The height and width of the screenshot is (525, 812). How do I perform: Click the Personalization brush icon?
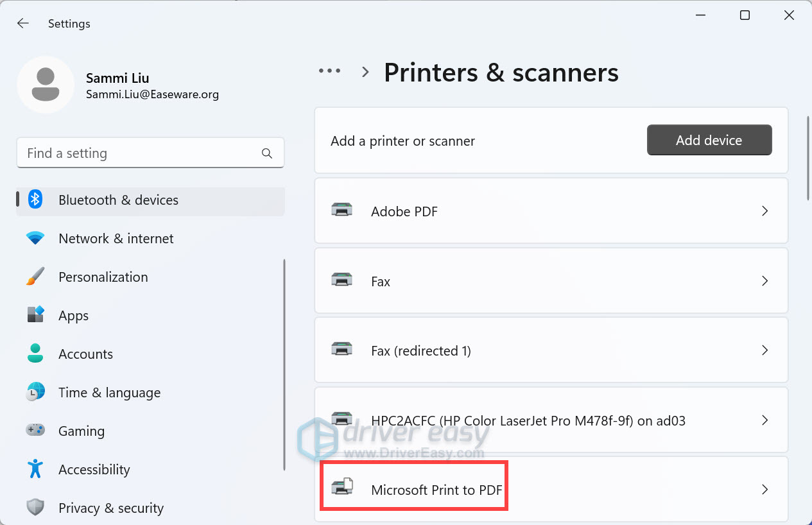(x=35, y=277)
